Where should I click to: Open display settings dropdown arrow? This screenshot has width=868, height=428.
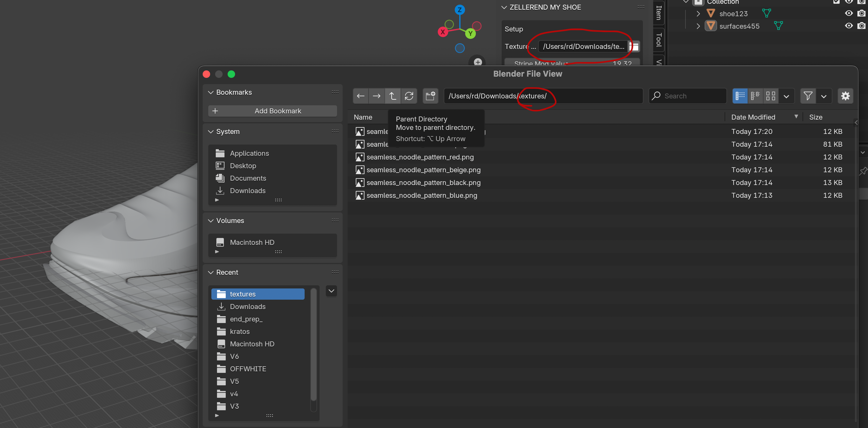[786, 96]
